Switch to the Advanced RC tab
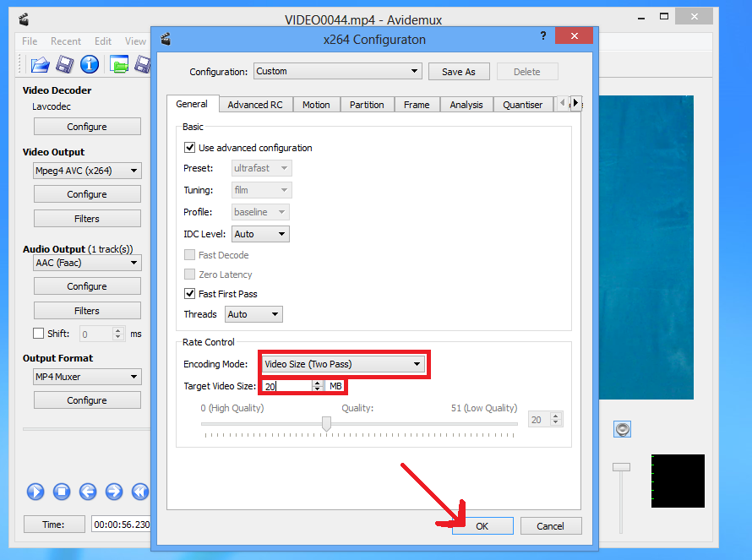This screenshot has width=752, height=560. pyautogui.click(x=255, y=105)
